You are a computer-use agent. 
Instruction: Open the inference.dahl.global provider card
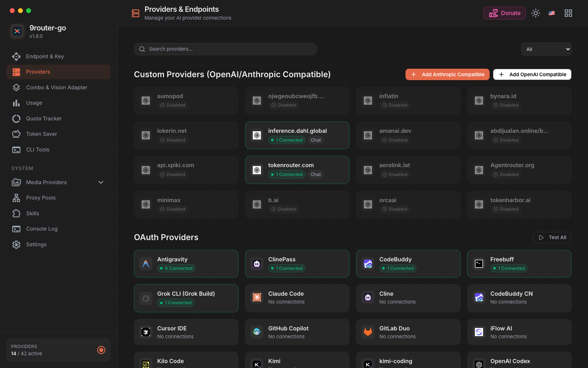click(x=297, y=135)
